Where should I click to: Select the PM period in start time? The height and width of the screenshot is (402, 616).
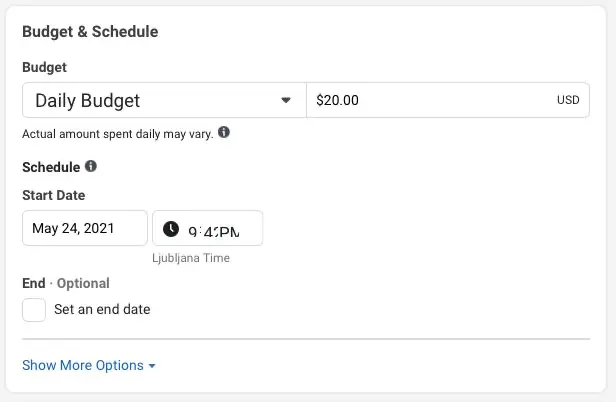[228, 231]
